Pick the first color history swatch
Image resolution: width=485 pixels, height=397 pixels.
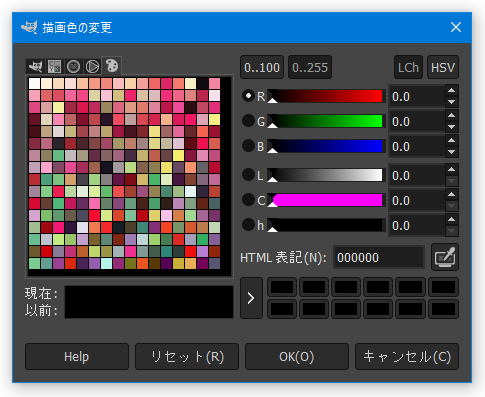point(282,287)
